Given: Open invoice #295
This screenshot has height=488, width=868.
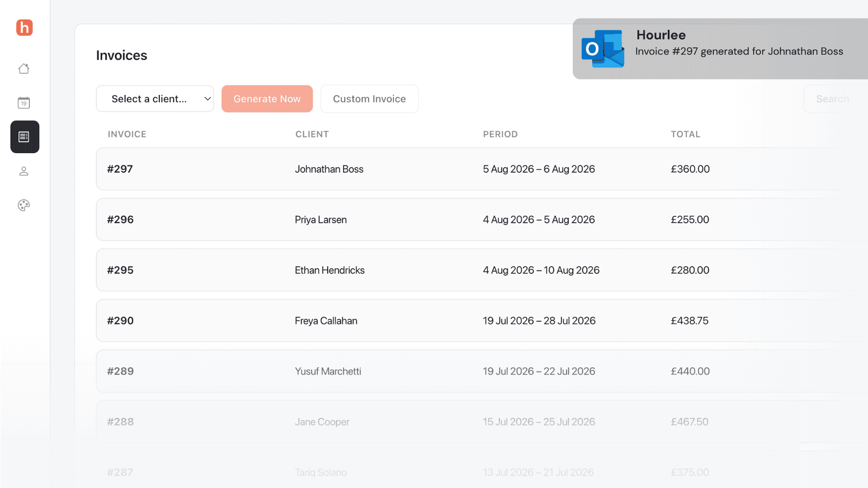Looking at the screenshot, I should [120, 270].
